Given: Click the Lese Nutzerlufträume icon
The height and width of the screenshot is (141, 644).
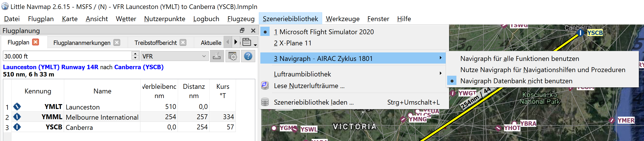Looking at the screenshot, I should 265,85.
